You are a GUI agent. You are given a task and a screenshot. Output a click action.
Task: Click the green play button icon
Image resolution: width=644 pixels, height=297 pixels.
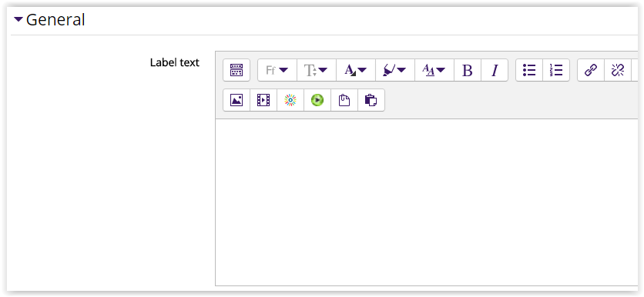[x=317, y=100]
